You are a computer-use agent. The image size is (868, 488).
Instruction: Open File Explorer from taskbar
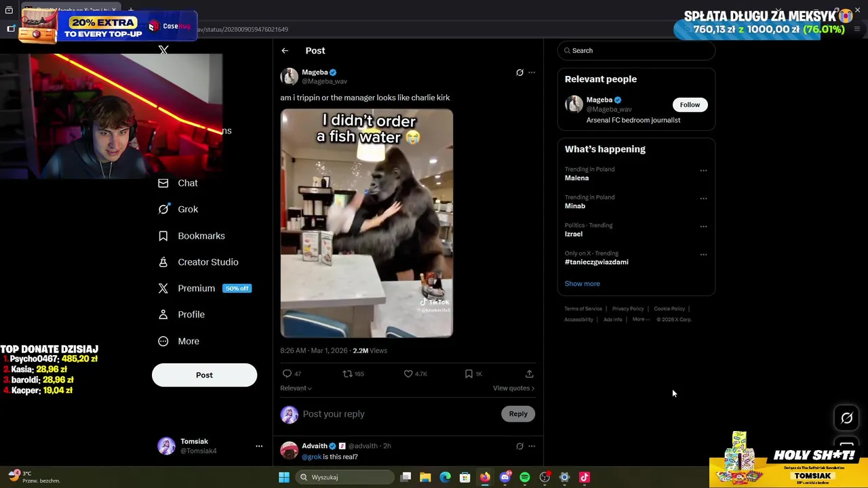(425, 477)
